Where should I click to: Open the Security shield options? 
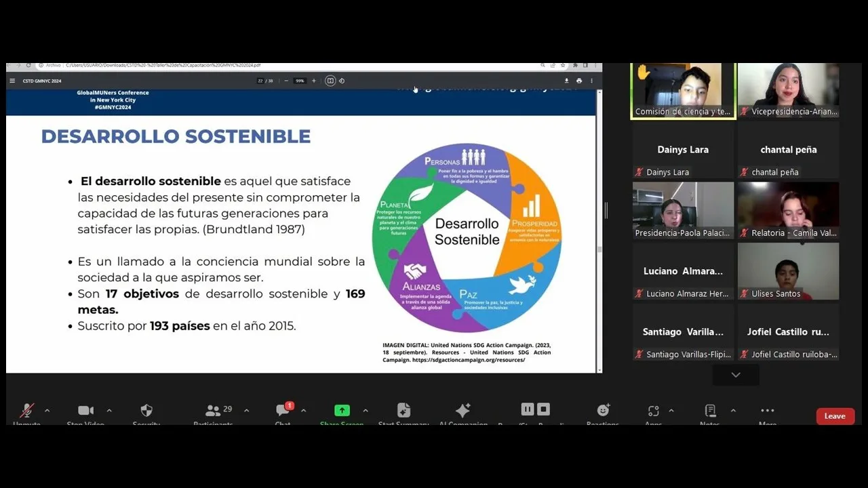[146, 411]
